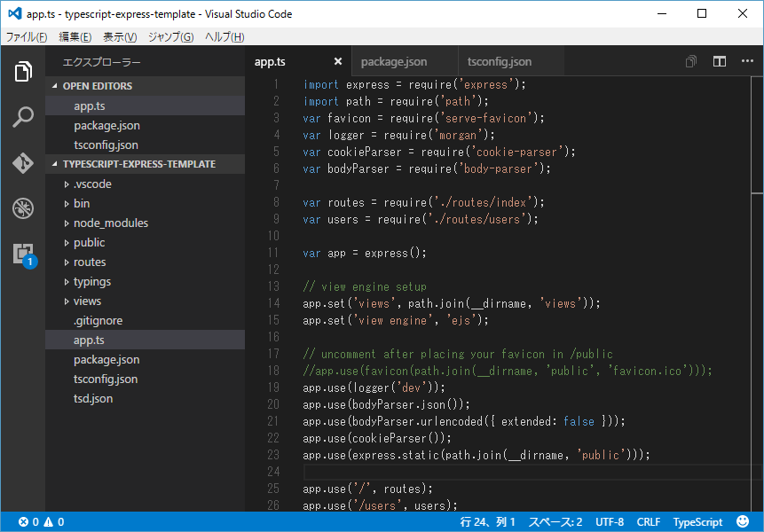
Task: Click the warnings count in status bar
Action: (53, 521)
